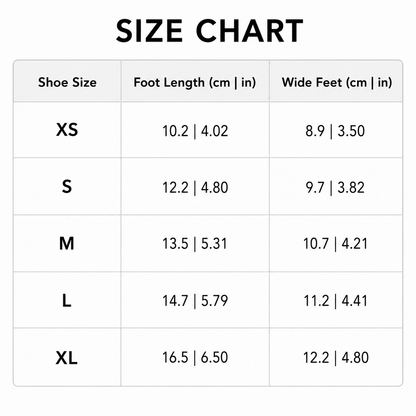This screenshot has width=416, height=416.
Task: Select the M size row label
Action: point(67,243)
